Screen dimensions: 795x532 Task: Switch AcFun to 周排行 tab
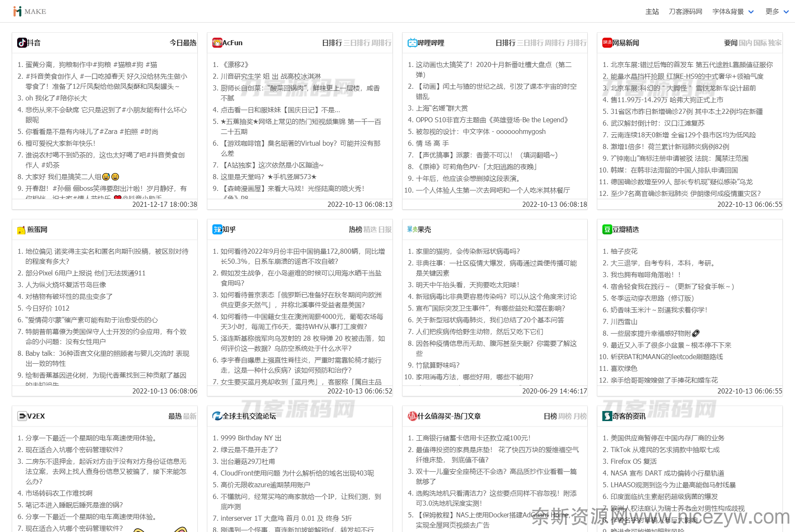click(382, 43)
